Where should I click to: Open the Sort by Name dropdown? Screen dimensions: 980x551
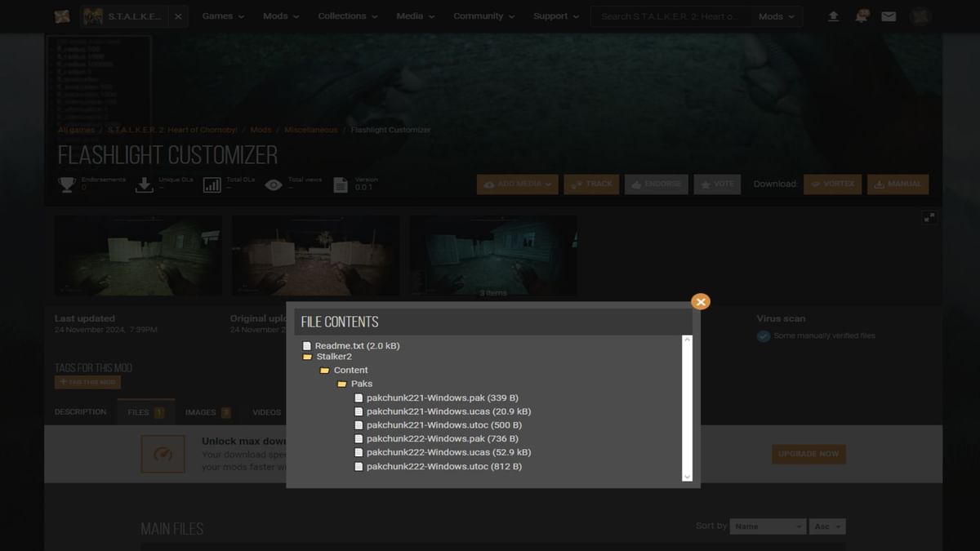click(x=766, y=526)
